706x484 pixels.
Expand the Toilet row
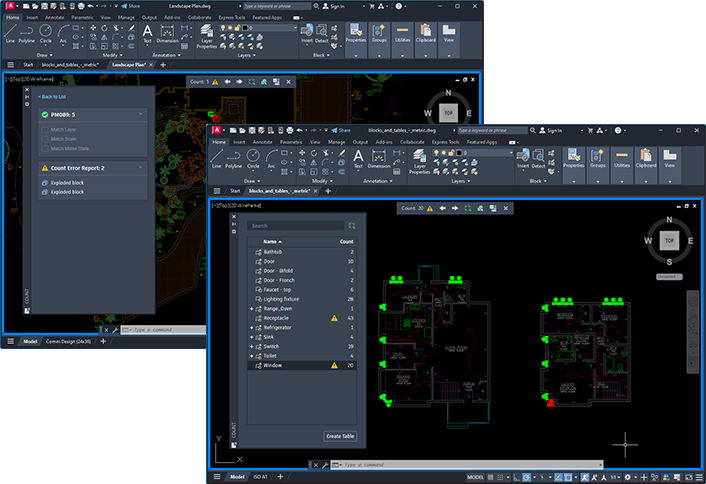pos(252,356)
